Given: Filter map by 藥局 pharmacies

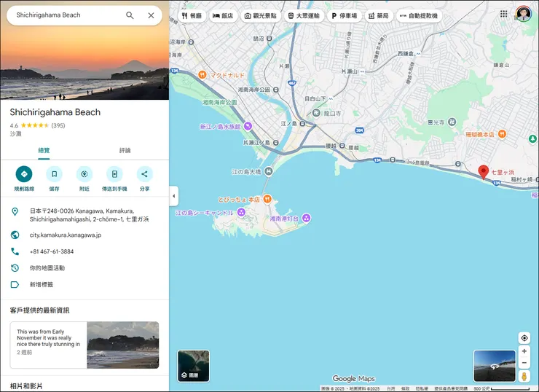Looking at the screenshot, I should coord(379,16).
